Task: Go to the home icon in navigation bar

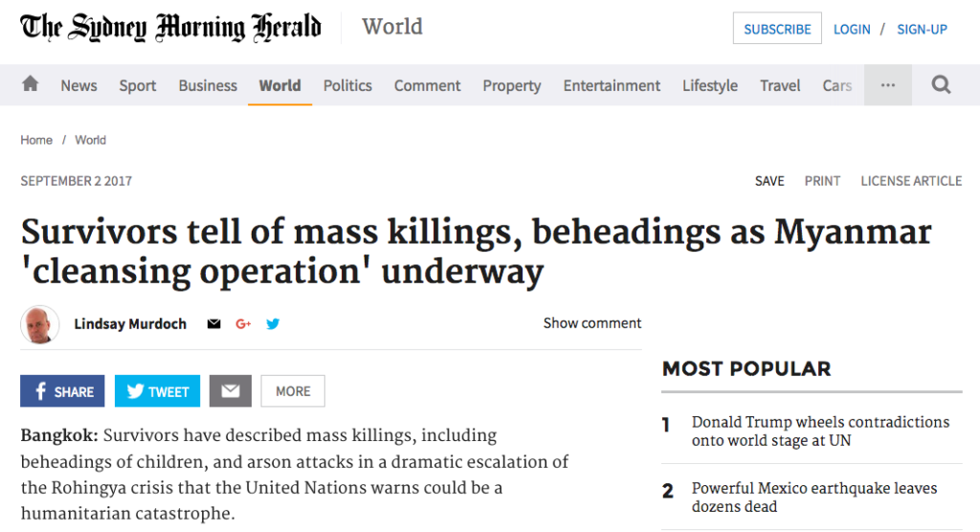Action: (30, 84)
